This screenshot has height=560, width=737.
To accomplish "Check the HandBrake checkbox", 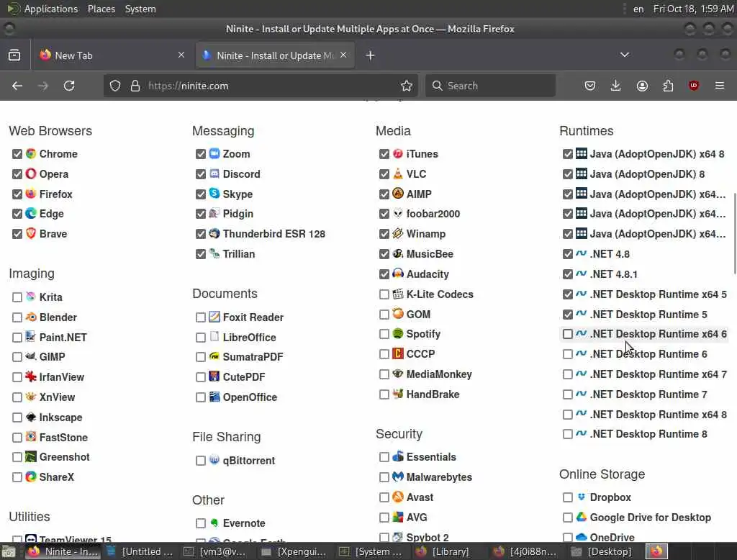I will pos(384,394).
